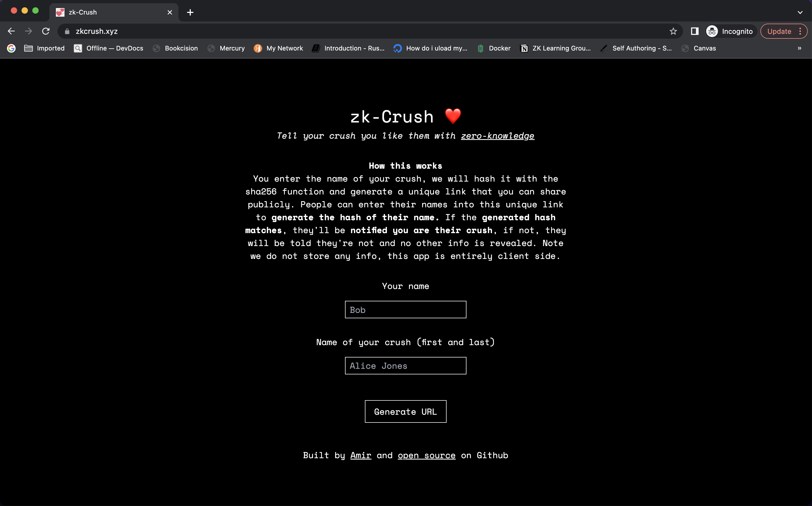The image size is (812, 506).
Task: Click the browser back arrow
Action: tap(11, 31)
